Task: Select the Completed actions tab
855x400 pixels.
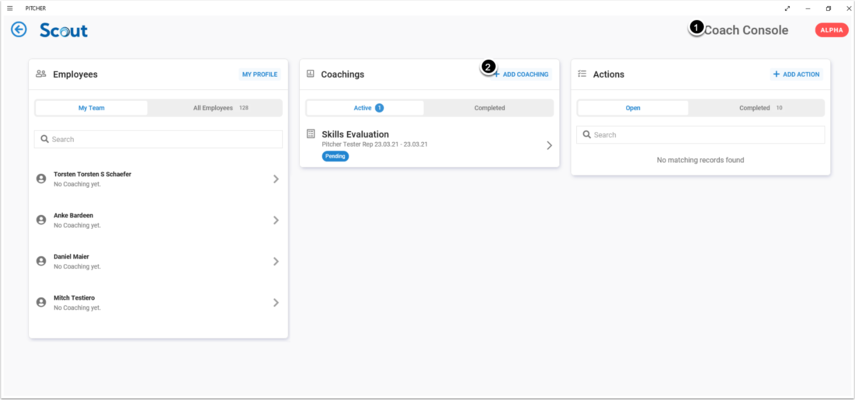Action: 759,108
